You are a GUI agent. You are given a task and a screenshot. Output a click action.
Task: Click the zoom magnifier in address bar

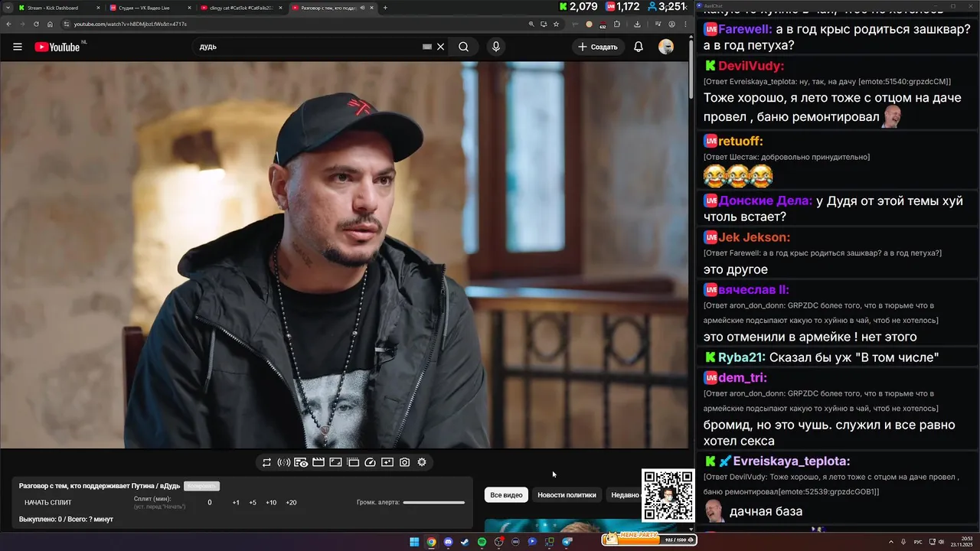pyautogui.click(x=531, y=24)
